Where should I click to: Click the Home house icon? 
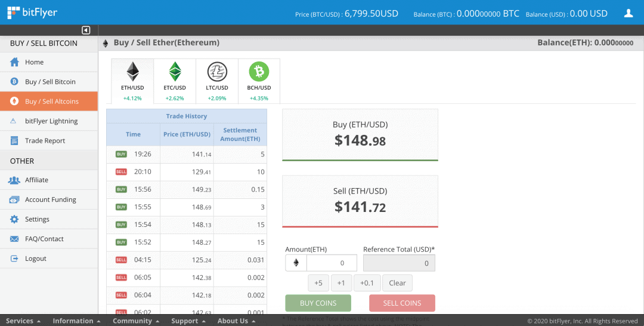[x=14, y=62]
